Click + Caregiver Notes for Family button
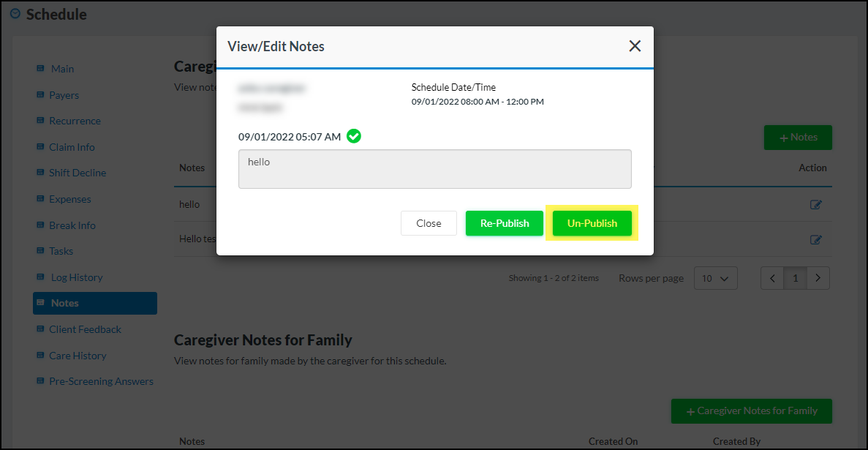868x450 pixels. tap(751, 411)
